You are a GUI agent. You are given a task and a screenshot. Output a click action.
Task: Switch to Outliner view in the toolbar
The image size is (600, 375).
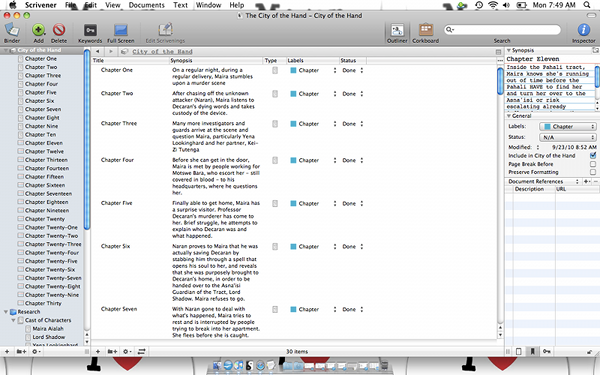click(397, 30)
